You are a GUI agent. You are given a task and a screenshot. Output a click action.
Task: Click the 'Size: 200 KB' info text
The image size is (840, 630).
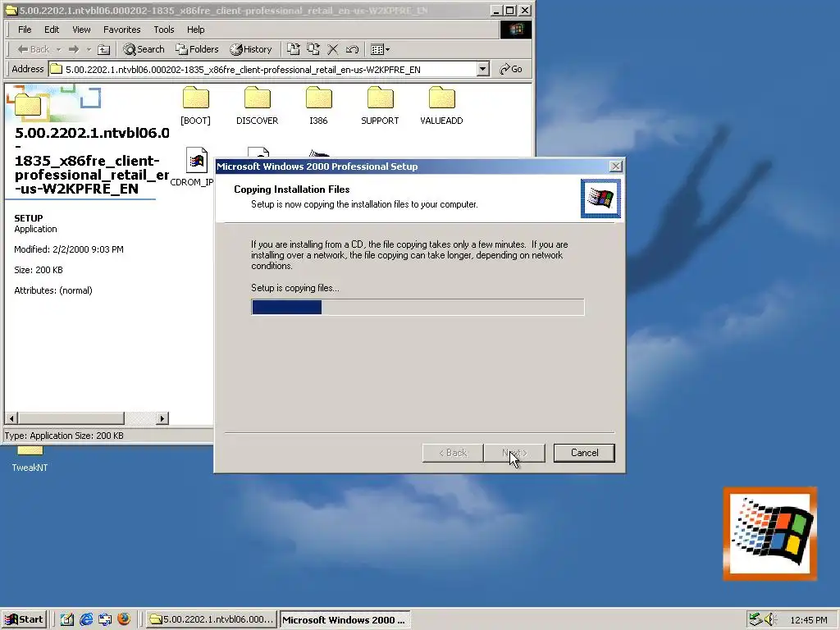pos(38,270)
